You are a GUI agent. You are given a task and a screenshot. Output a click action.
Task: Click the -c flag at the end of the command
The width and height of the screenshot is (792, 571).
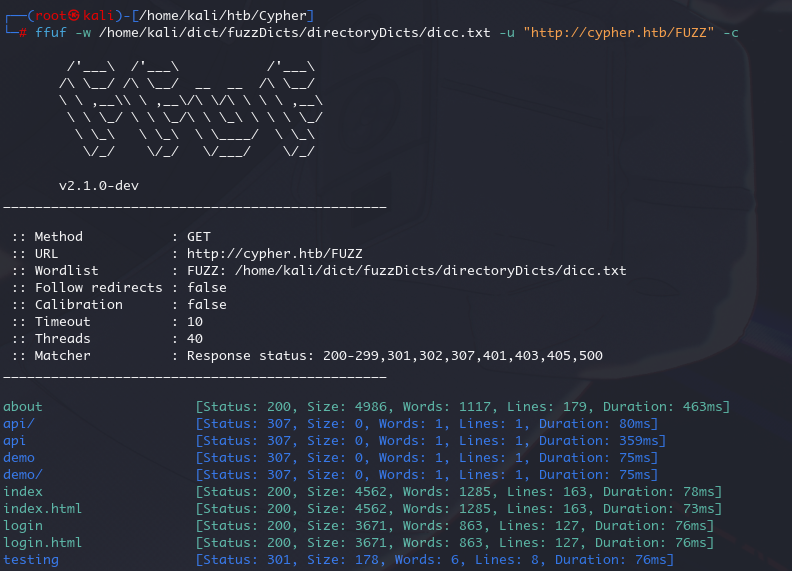(x=731, y=33)
